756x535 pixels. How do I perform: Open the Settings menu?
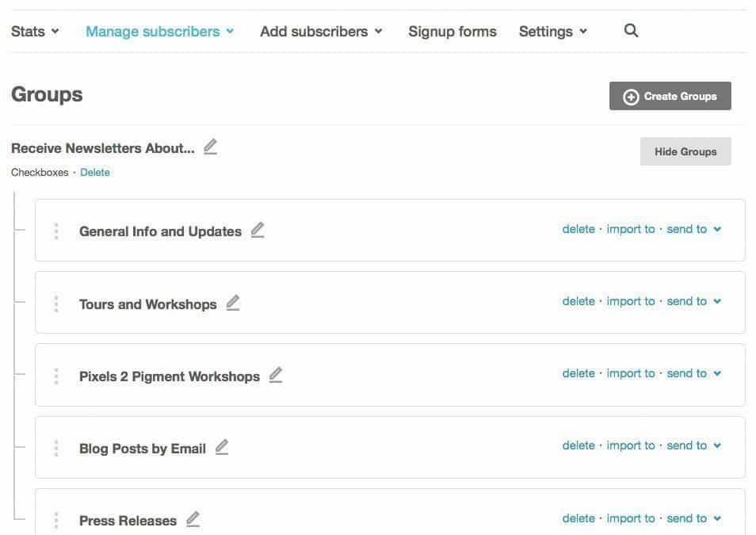coord(552,32)
